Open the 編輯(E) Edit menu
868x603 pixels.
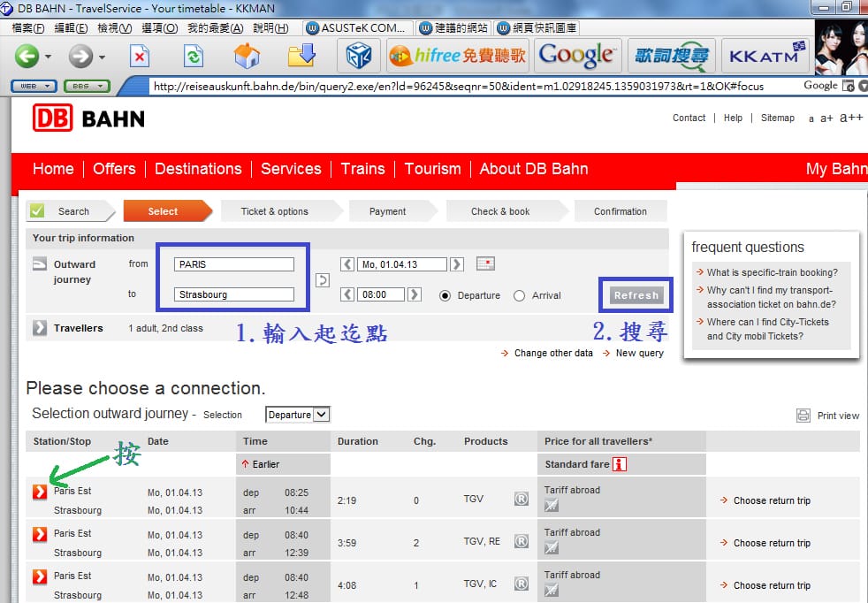pos(71,27)
